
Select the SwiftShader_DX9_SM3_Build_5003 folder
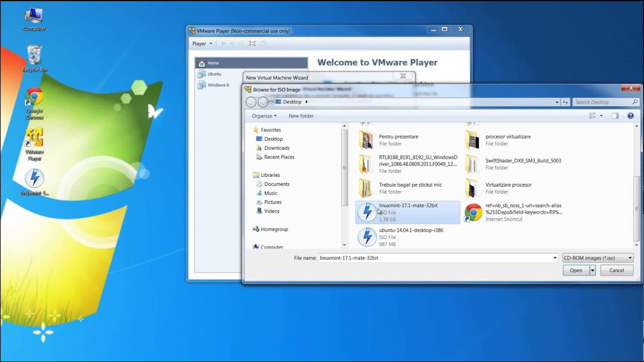pyautogui.click(x=514, y=164)
